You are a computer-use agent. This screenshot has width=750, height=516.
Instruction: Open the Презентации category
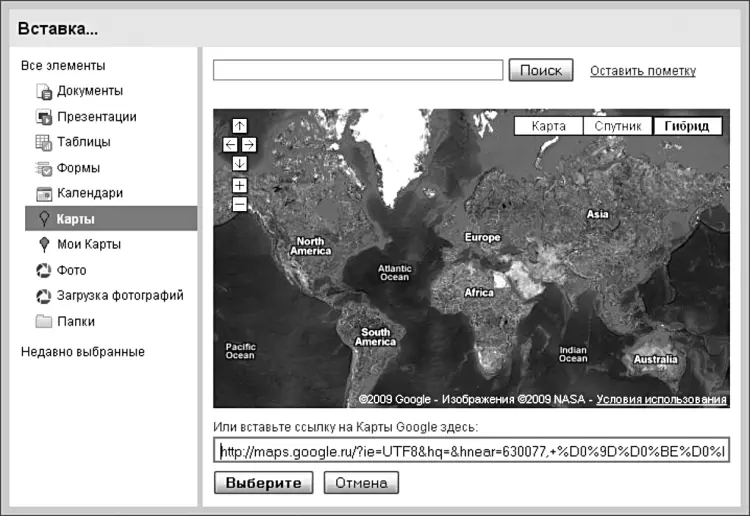97,117
